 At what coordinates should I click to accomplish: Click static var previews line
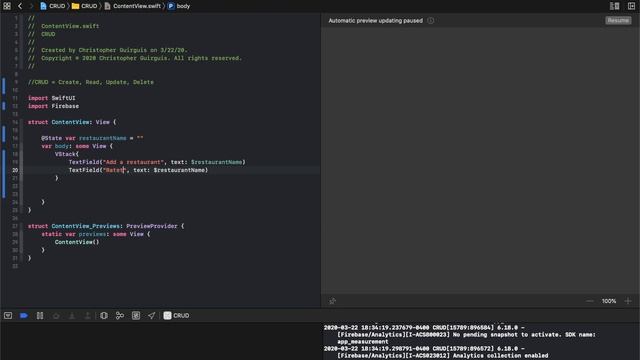pos(96,234)
